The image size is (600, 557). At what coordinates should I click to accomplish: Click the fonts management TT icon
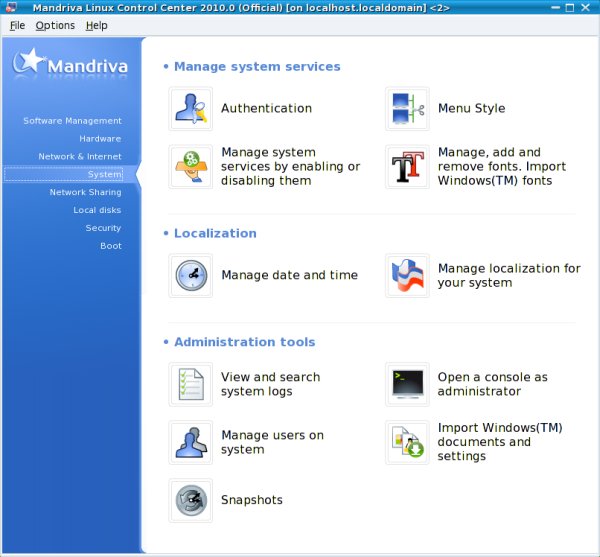click(x=407, y=167)
